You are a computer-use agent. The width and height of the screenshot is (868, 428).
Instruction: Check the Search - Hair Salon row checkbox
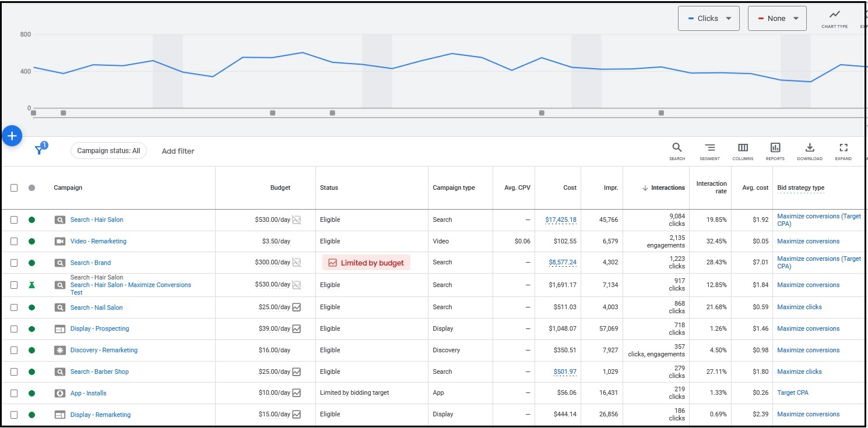(14, 220)
